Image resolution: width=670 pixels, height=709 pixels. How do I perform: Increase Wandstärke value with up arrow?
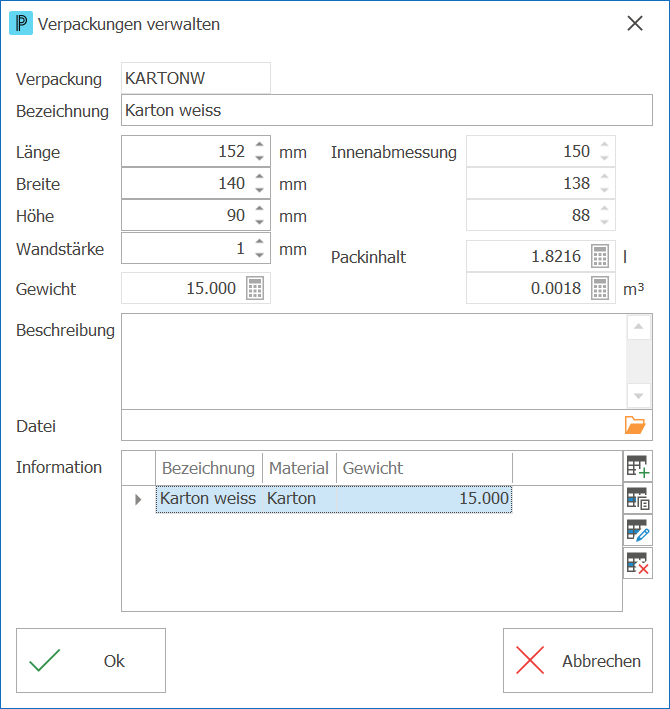(x=259, y=241)
